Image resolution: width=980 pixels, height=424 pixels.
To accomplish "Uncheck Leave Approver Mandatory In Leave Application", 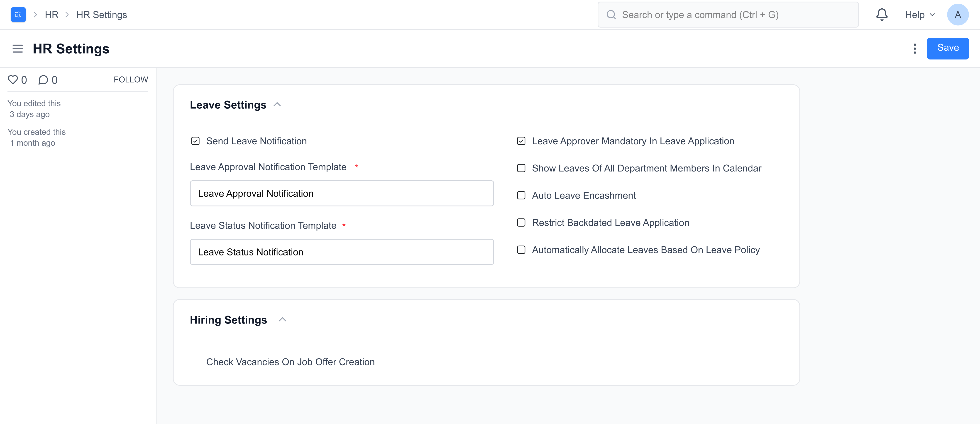I will pyautogui.click(x=521, y=141).
